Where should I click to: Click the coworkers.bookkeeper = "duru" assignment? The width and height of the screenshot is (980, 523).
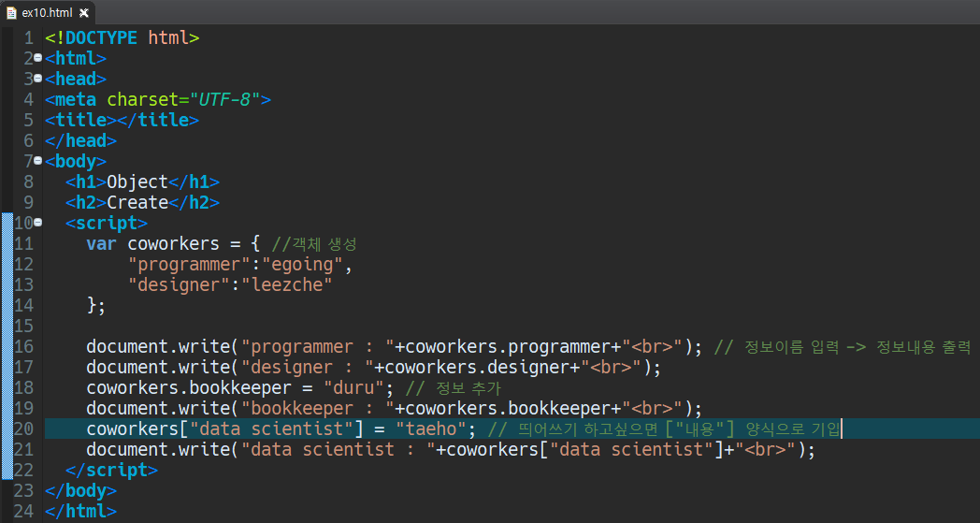pos(240,388)
